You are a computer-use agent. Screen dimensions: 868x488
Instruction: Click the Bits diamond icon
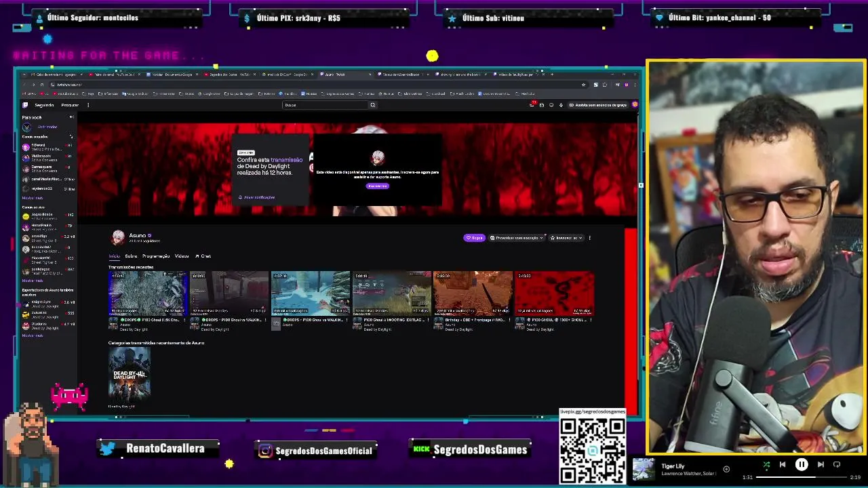pos(561,105)
